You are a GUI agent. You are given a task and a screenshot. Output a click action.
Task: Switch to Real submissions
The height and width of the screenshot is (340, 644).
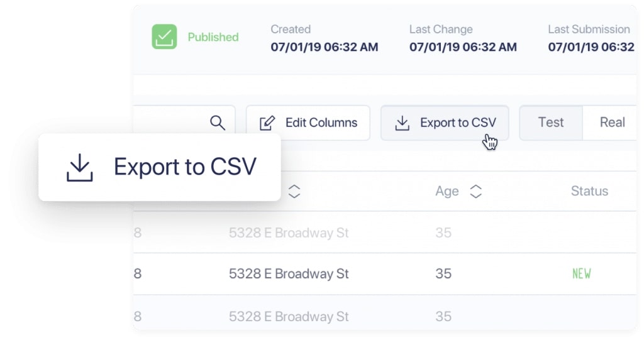tap(611, 123)
